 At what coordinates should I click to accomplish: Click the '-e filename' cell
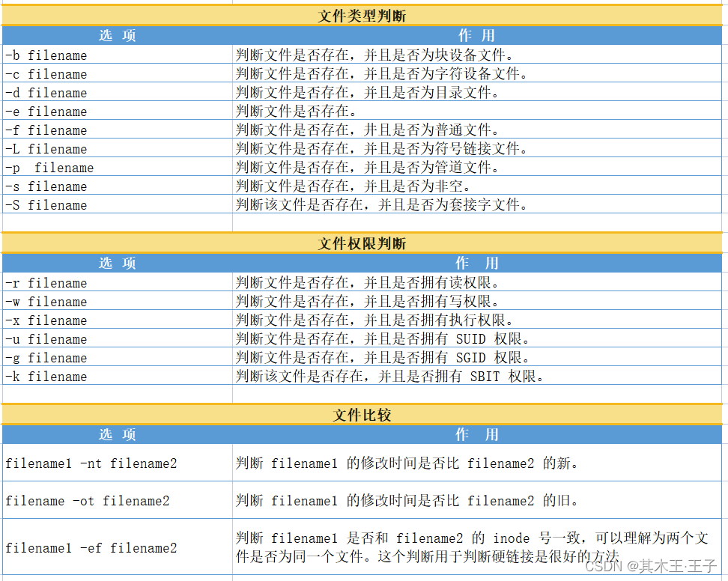118,111
